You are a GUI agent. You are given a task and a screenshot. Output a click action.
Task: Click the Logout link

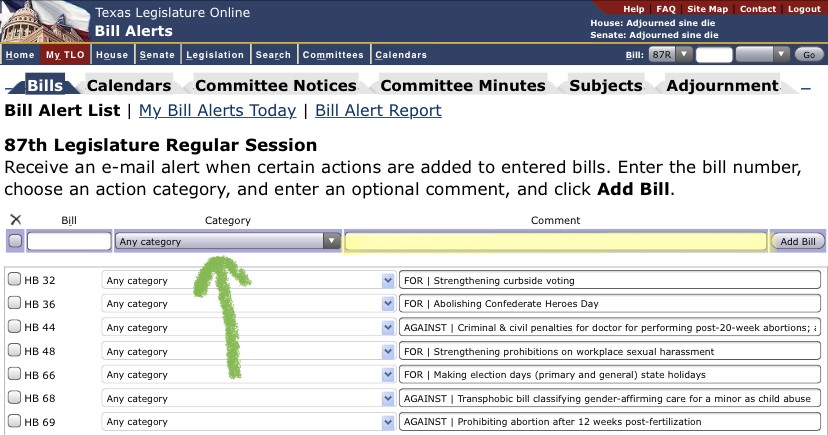pyautogui.click(x=803, y=9)
